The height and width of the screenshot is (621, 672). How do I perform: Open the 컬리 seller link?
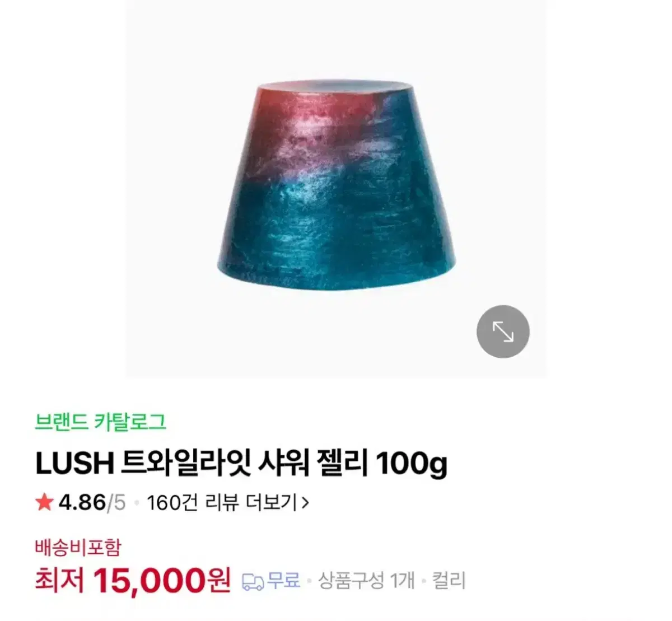[449, 581]
